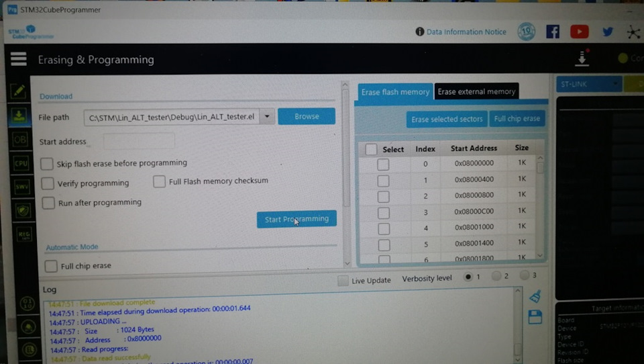Click log line 'Size : 1024 Bytes'
Viewport: 644px width, 364px height.
(x=102, y=330)
